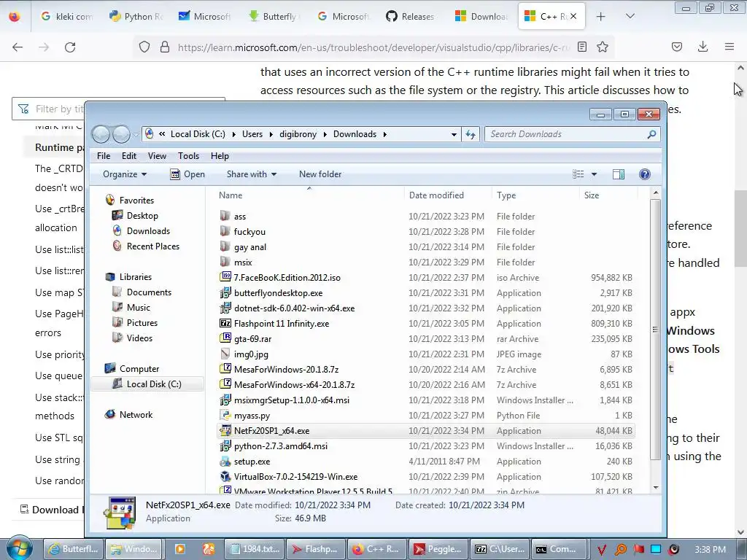Screen dimensions: 747x560
Task: Click Explorer view mode icon
Action: [578, 174]
